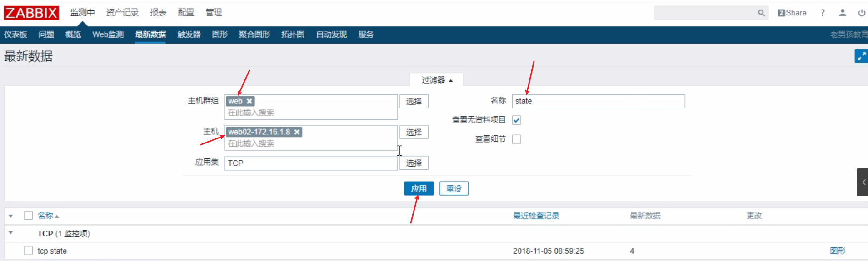Open the user profile icon

(842, 13)
